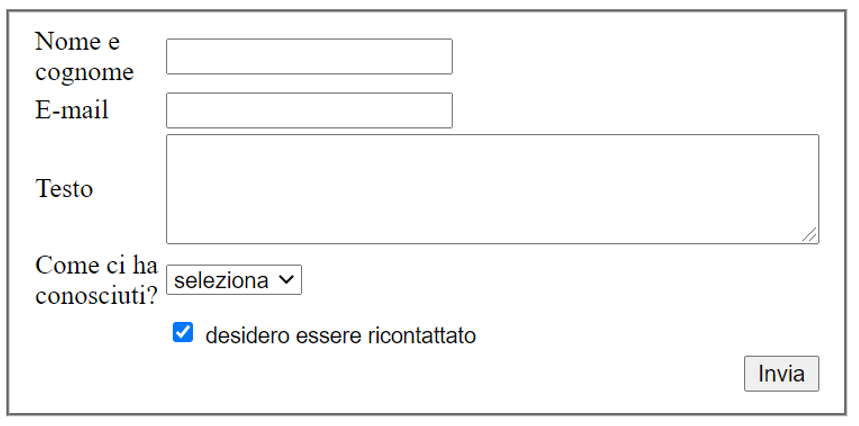The height and width of the screenshot is (426, 859).
Task: Click the checkmark icon near ricontattato
Action: 183,333
